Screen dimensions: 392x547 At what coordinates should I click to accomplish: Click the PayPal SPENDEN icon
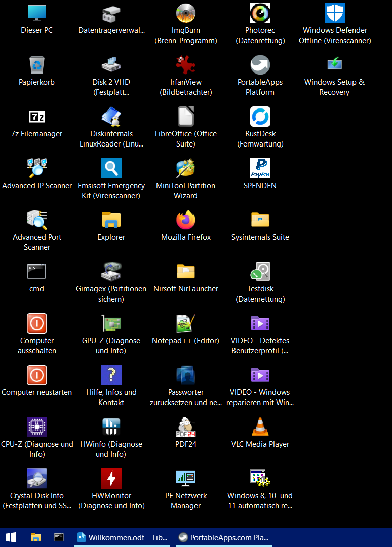[x=260, y=168]
